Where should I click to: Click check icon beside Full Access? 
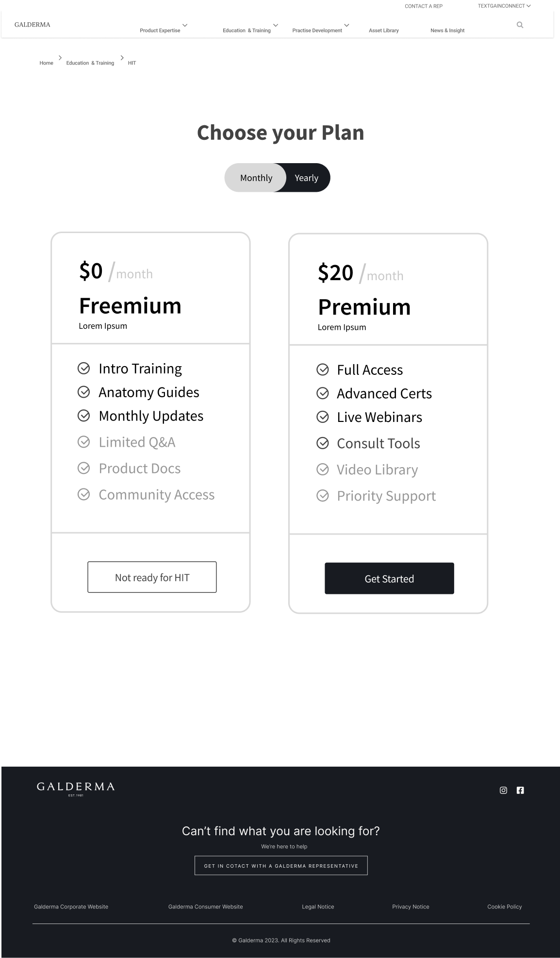coord(323,370)
